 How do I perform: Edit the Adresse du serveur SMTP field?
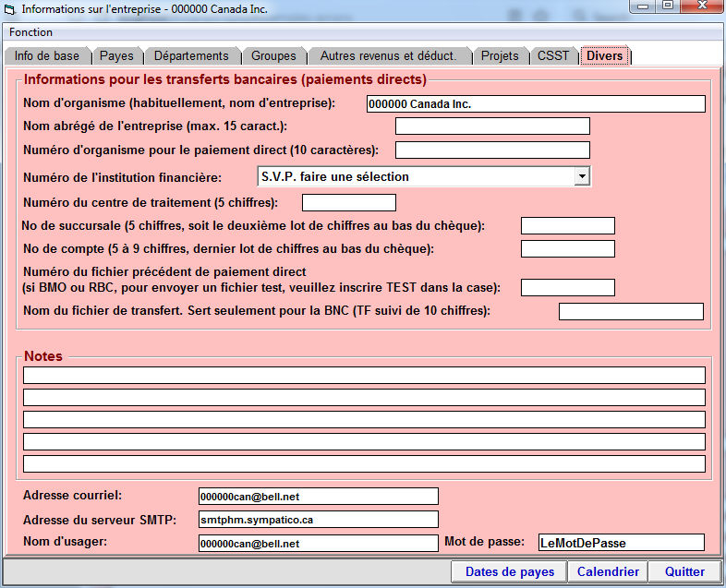[x=318, y=520]
